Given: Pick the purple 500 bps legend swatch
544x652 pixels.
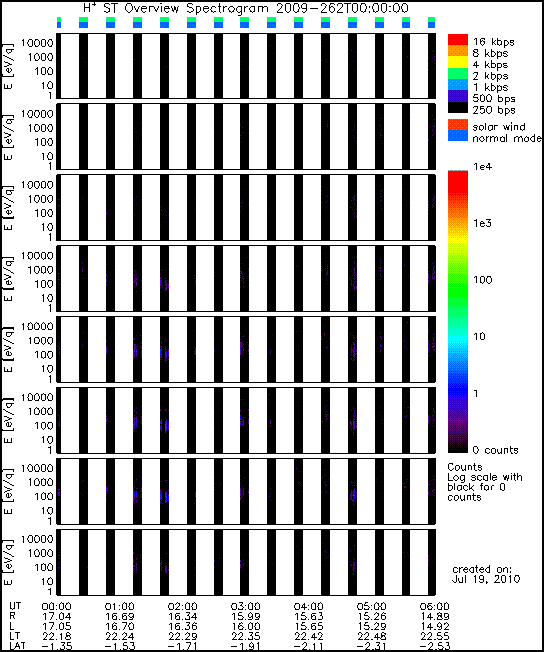Looking at the screenshot, I should [458, 96].
